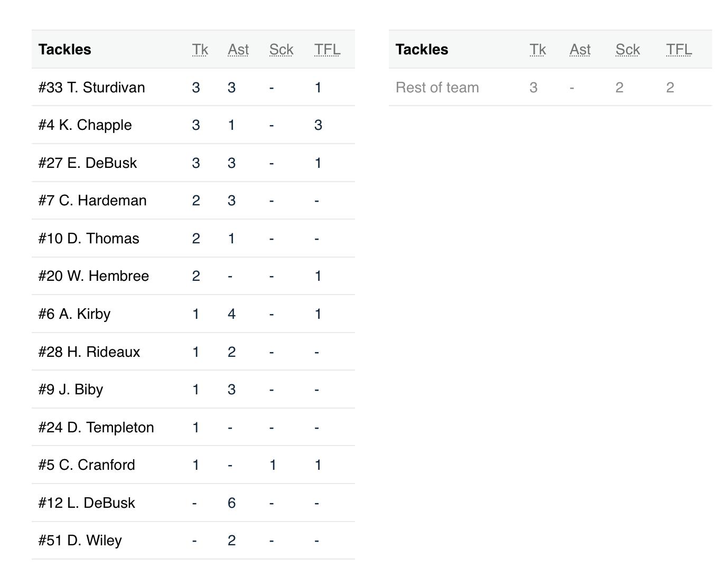Screen dimensions: 728x587
Task: Click the Tk column header in left table
Action: pyautogui.click(x=200, y=50)
